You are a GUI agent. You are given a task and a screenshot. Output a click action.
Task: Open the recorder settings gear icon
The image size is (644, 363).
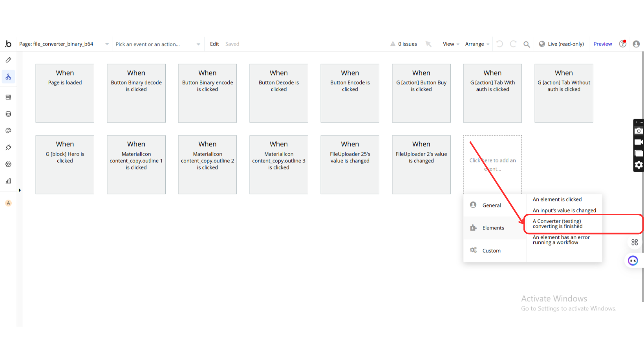pyautogui.click(x=639, y=165)
